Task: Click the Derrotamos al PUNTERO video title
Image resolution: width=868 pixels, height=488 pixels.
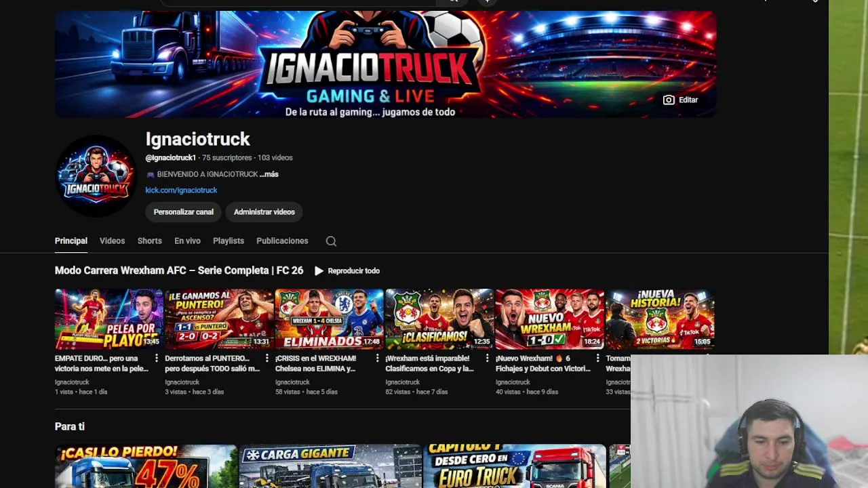Action: tap(212, 363)
